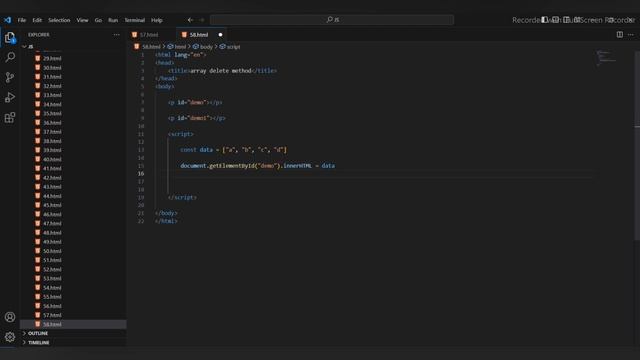
Task: Click the closing body tag line
Action: click(166, 213)
